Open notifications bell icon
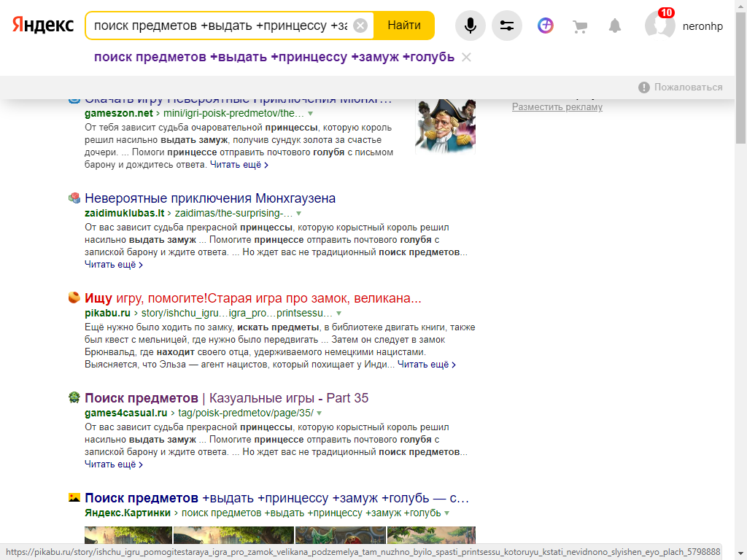The image size is (747, 560). pos(615,26)
